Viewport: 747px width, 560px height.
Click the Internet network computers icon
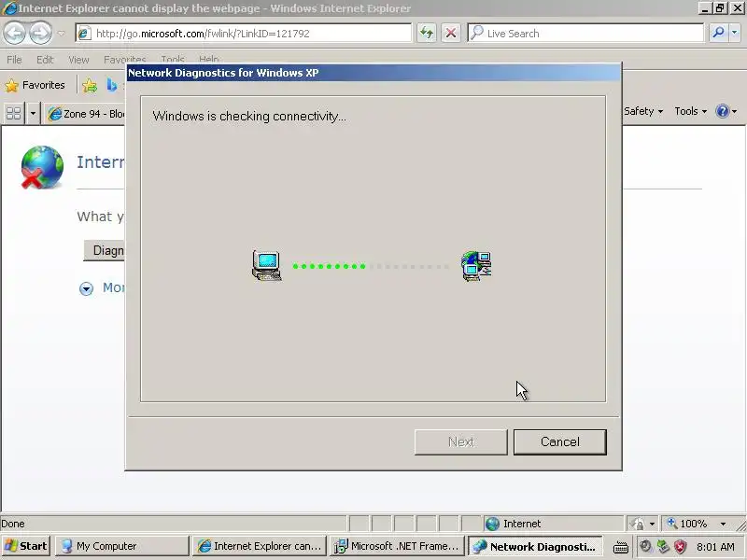476,266
